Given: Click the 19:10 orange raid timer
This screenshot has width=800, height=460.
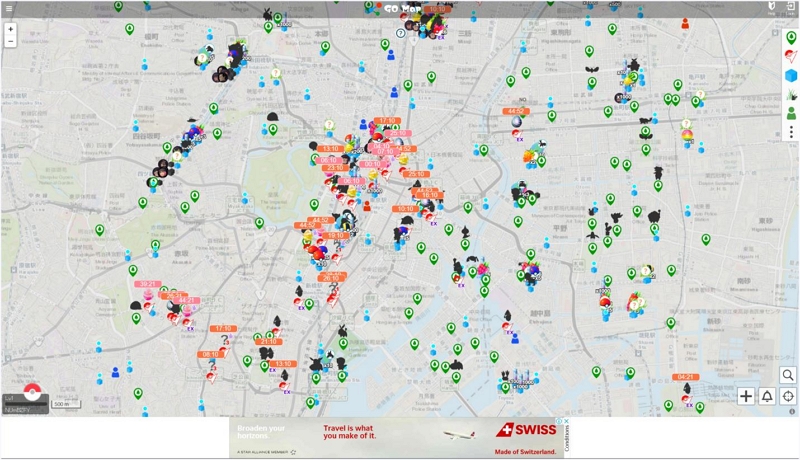Looking at the screenshot, I should pos(335,236).
